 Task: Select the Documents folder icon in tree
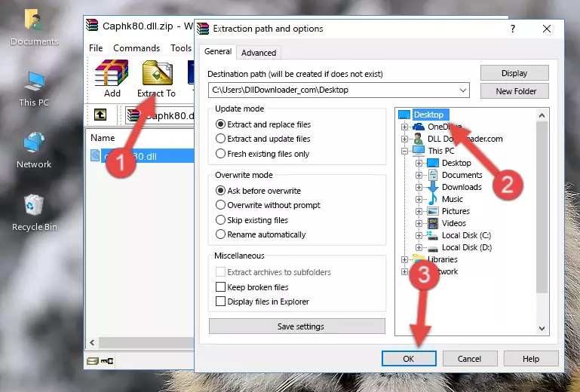[x=432, y=175]
